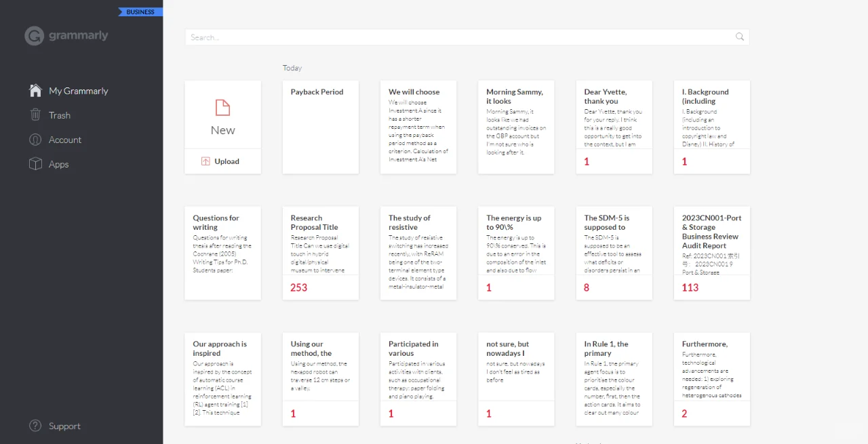Open the 'We will choose' document

pyautogui.click(x=418, y=127)
